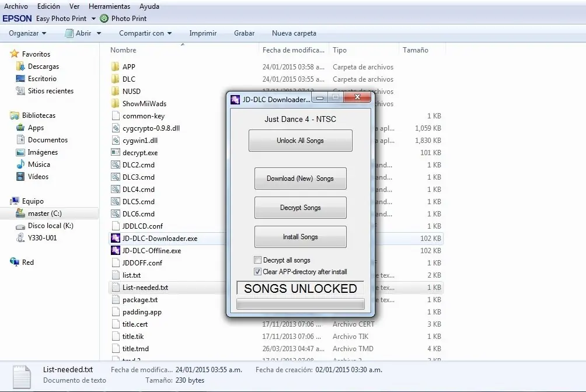Click the Decrypt Songs button
This screenshot has height=392, width=586.
click(301, 208)
